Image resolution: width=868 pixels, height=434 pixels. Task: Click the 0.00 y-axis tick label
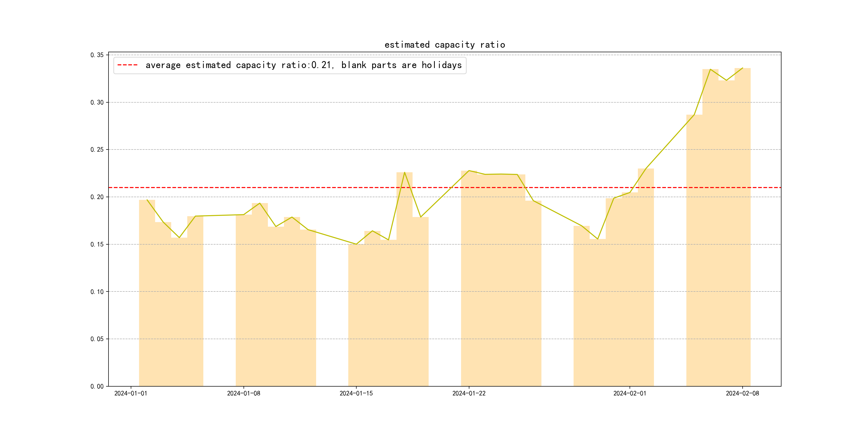(97, 387)
